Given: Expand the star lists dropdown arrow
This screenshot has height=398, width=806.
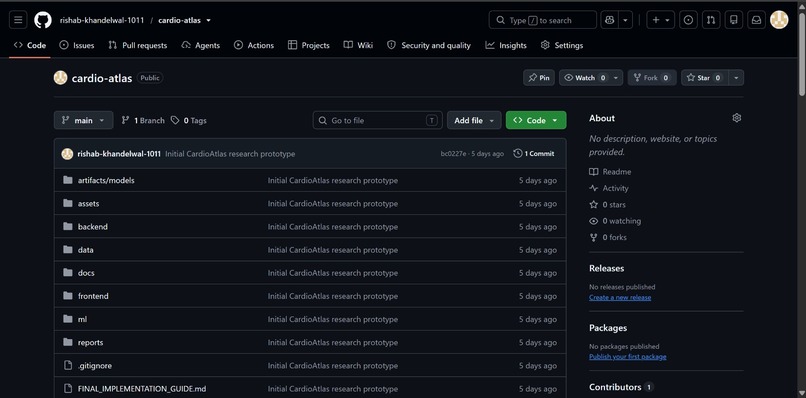Looking at the screenshot, I should click(x=737, y=78).
